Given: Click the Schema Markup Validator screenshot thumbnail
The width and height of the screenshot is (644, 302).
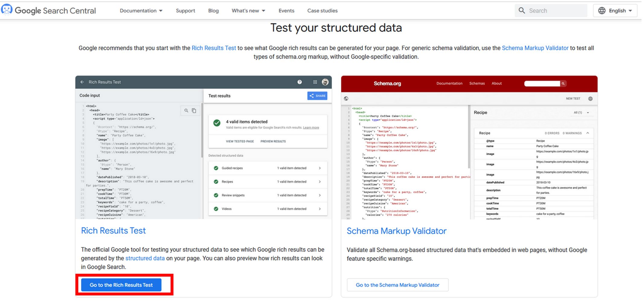Looking at the screenshot, I should [x=469, y=147].
